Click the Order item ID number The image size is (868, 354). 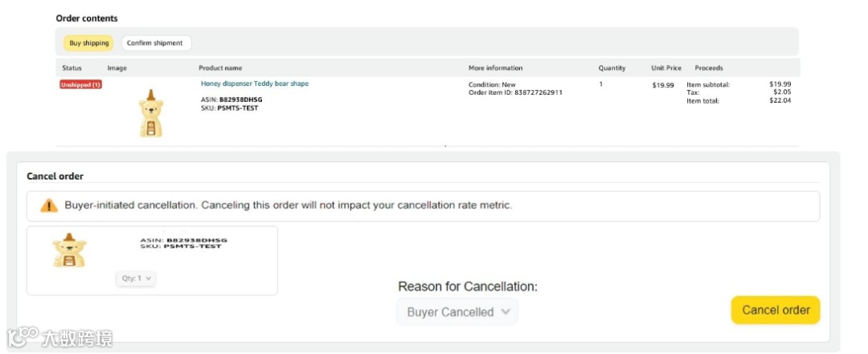tap(538, 92)
